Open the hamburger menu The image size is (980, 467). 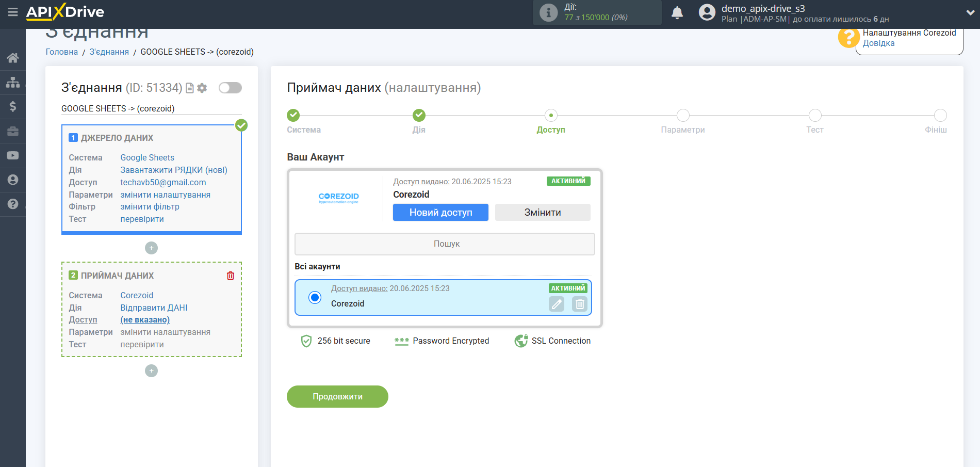tap(13, 11)
